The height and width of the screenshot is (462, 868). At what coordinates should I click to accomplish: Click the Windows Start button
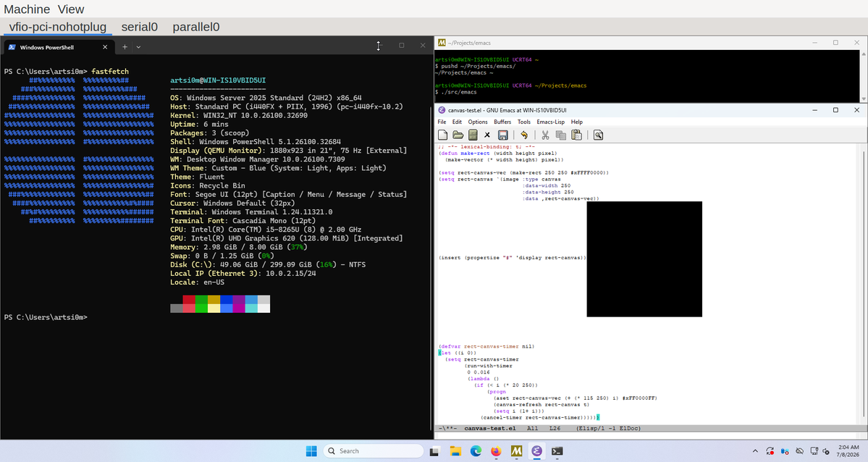(x=312, y=451)
